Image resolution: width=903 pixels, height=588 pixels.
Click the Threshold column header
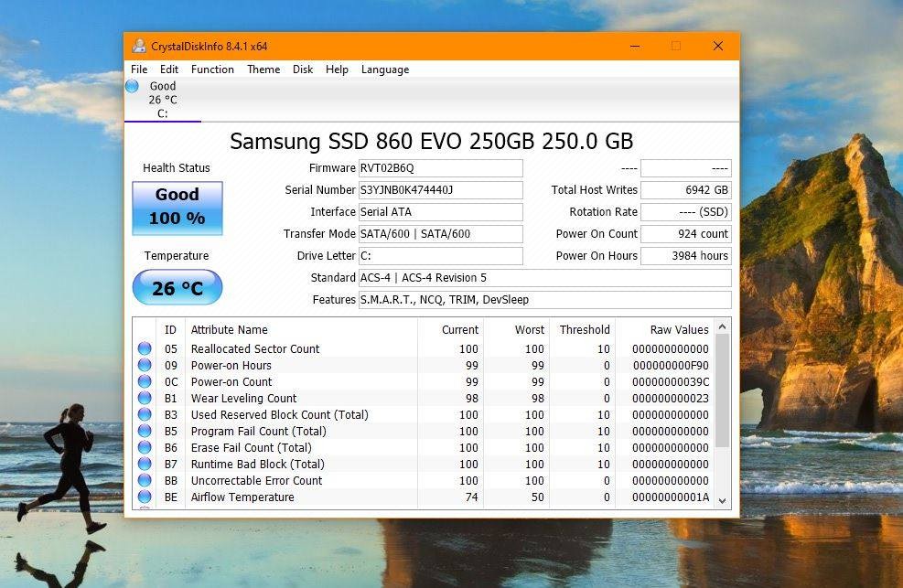[583, 330]
